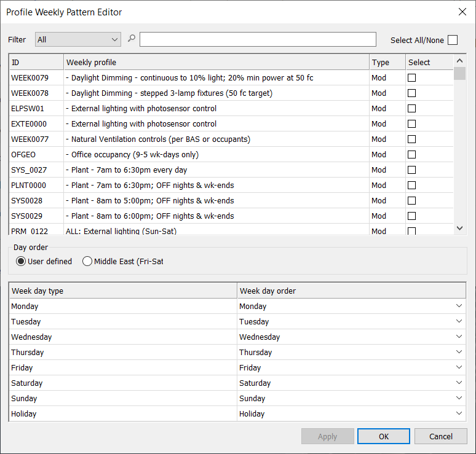This screenshot has width=476, height=454.
Task: Click the search magnifier icon
Action: click(x=132, y=39)
